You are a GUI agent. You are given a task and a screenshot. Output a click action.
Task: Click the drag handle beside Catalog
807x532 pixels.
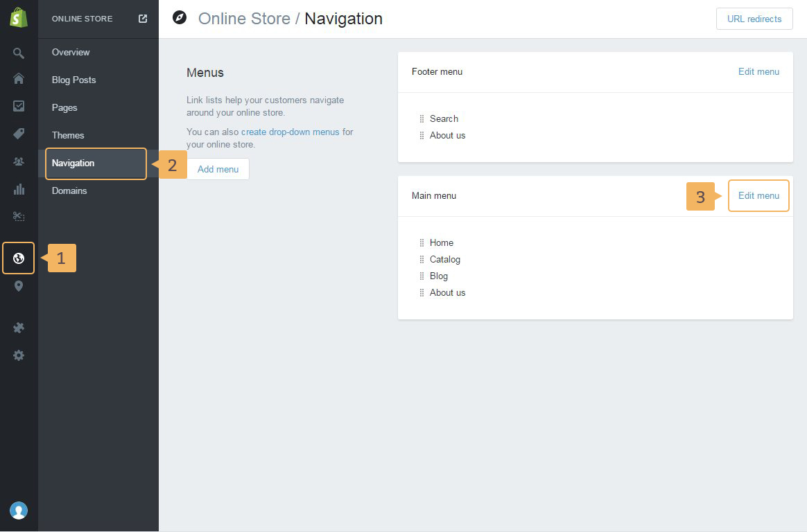pos(422,260)
